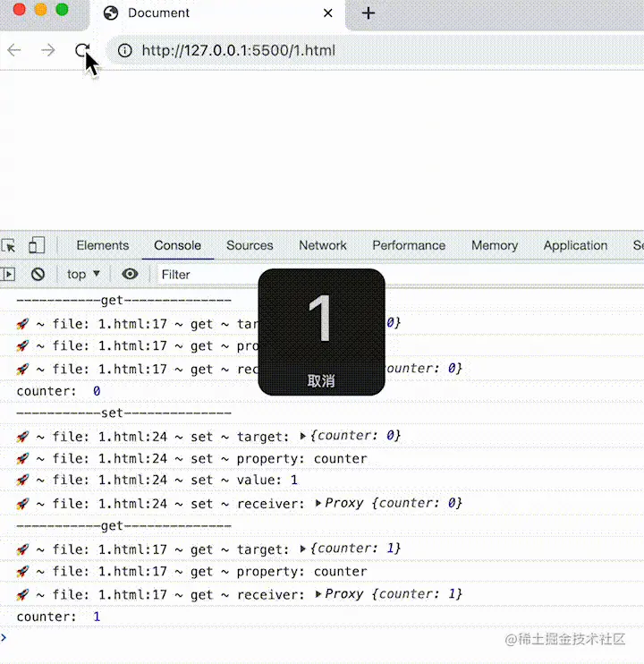Image resolution: width=644 pixels, height=664 pixels.
Task: Cancel the countdown with 取消 button
Action: (321, 380)
